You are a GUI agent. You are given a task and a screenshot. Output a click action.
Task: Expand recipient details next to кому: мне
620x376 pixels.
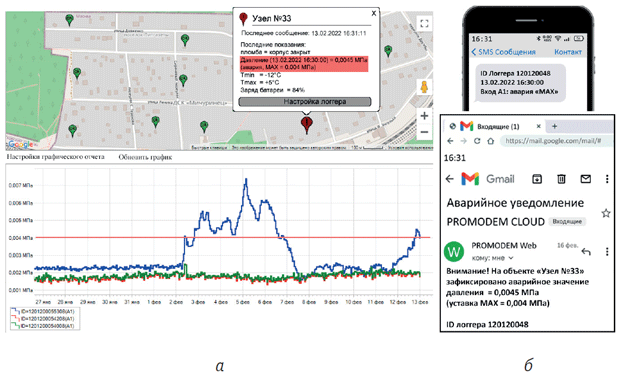[511, 258]
